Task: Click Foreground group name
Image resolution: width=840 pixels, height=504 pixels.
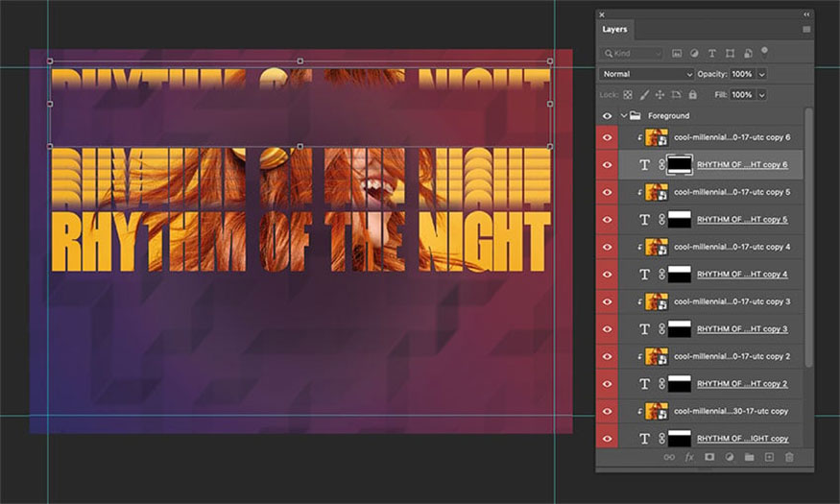Action: [668, 116]
